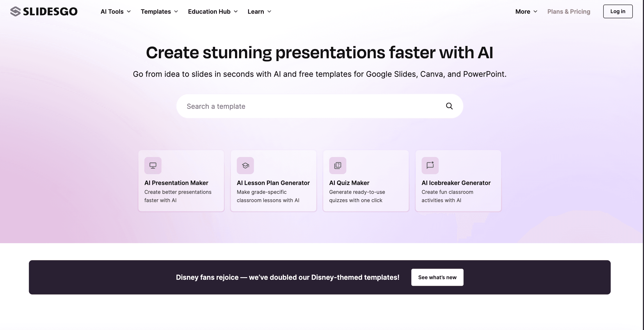Viewport: 644px width, 330px height.
Task: Click the Slidesgo logo icon
Action: [15, 11]
